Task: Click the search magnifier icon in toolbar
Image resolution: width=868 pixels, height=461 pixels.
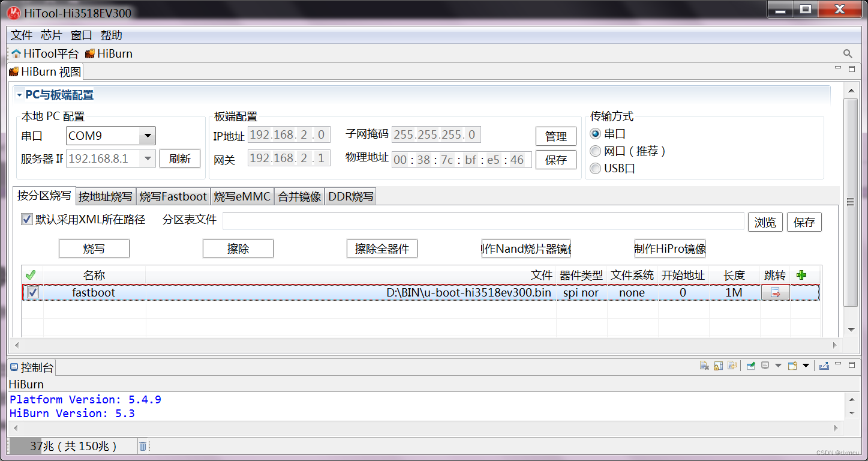Action: click(848, 54)
